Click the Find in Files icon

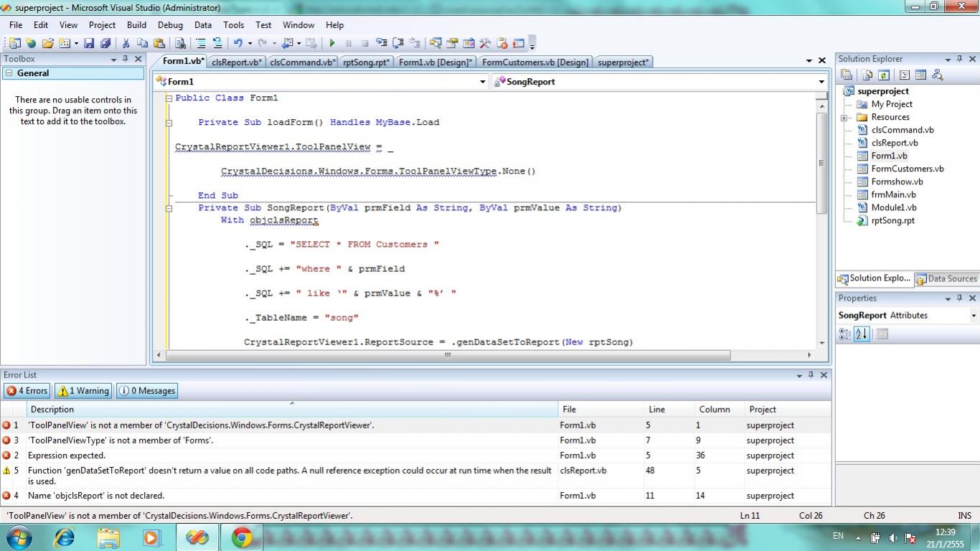pos(181,43)
